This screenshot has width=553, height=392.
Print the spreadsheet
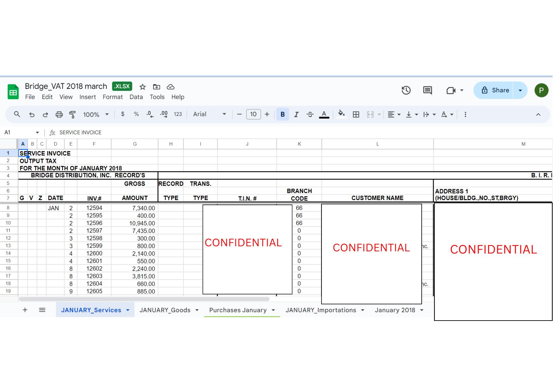point(59,114)
